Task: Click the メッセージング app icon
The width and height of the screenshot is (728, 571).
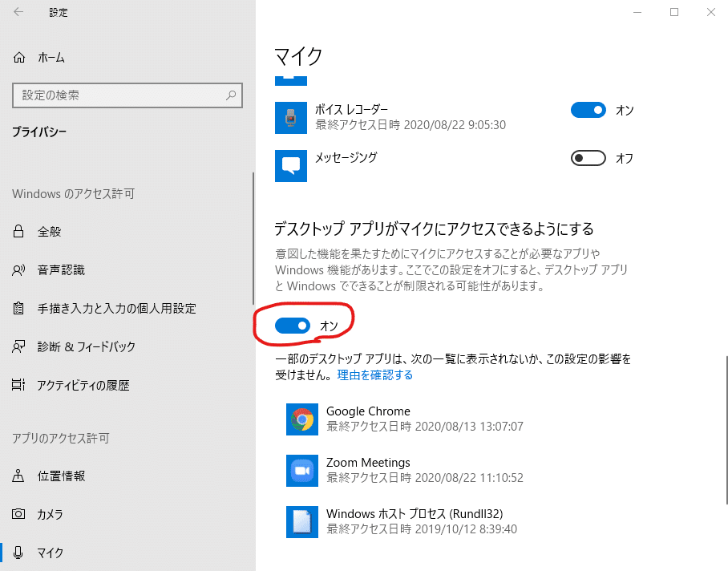Action: [x=290, y=166]
